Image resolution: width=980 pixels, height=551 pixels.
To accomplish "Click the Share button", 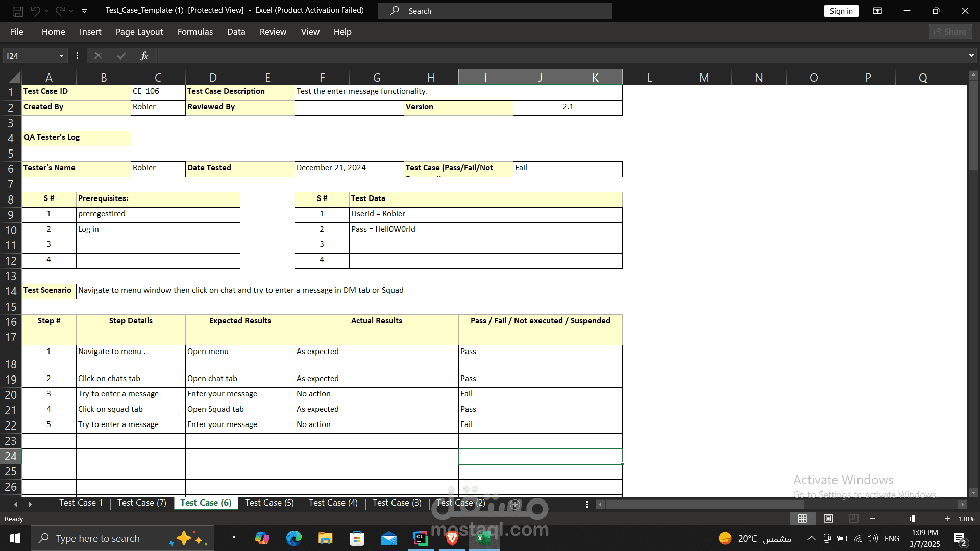I will 950,32.
